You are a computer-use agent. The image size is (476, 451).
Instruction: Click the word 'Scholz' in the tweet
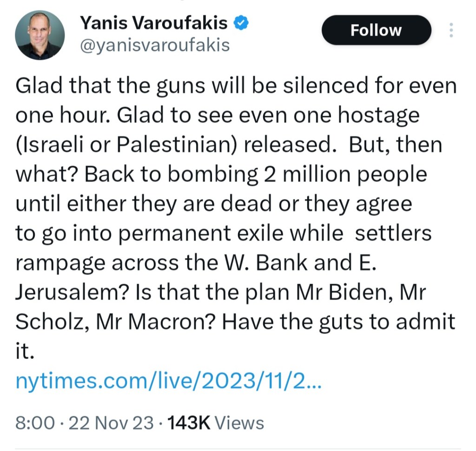click(47, 322)
